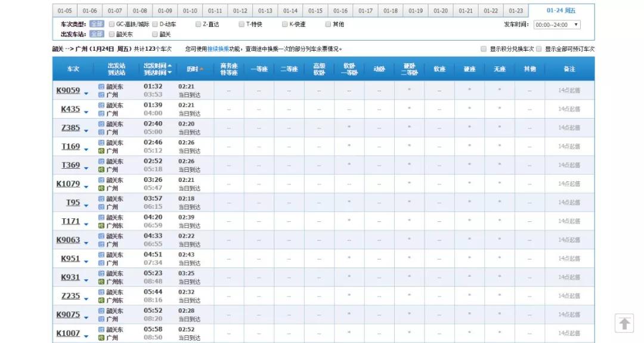Expand stop details arrow next to Z385
The image size is (644, 343).
[86, 131]
